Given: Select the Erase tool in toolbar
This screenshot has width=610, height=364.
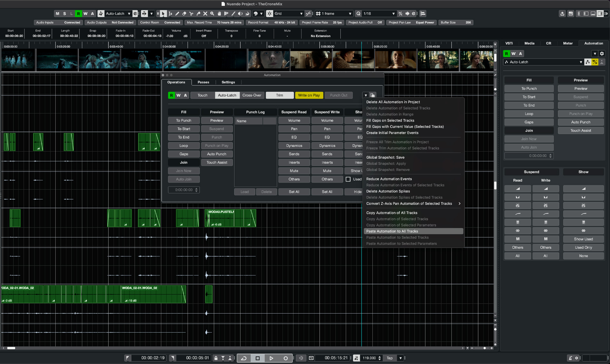Looking at the screenshot, I should coord(184,14).
